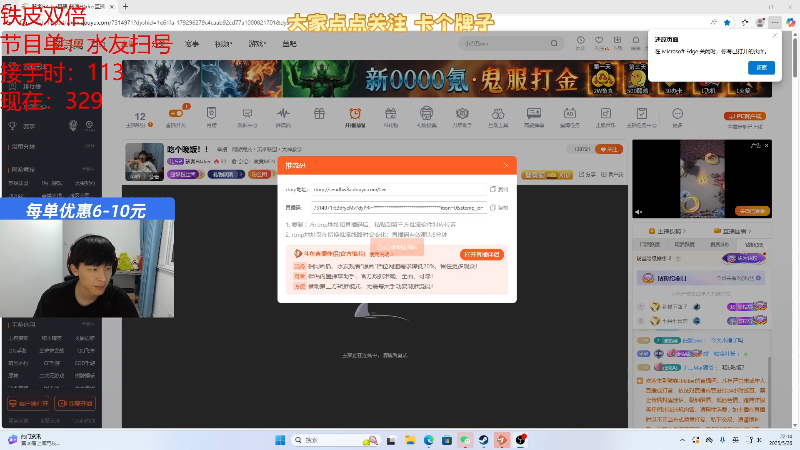Open the Edge settings and more menu

coord(774,22)
